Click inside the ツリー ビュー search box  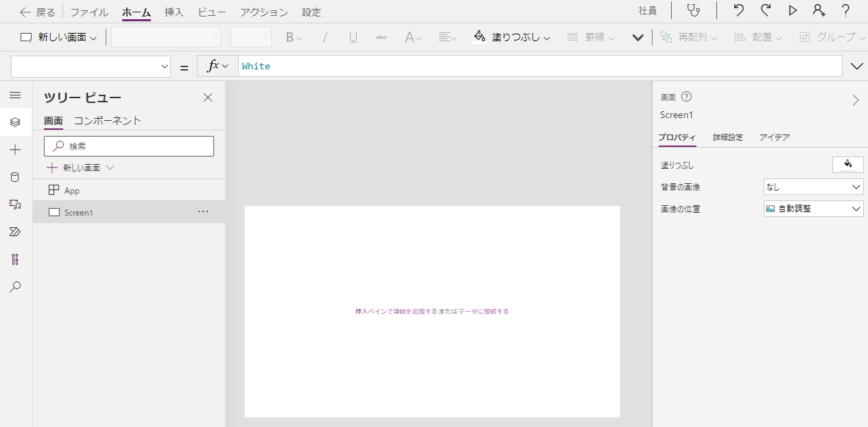129,146
